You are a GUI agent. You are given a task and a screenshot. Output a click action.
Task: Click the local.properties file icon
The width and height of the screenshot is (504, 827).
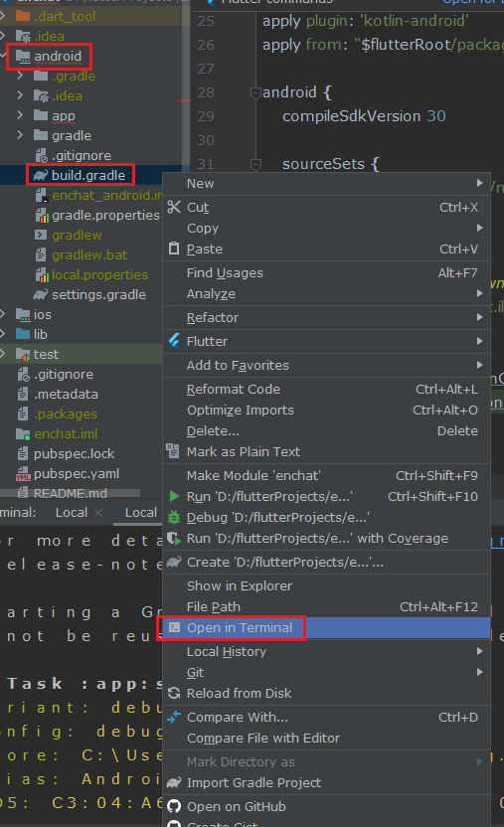(x=42, y=274)
